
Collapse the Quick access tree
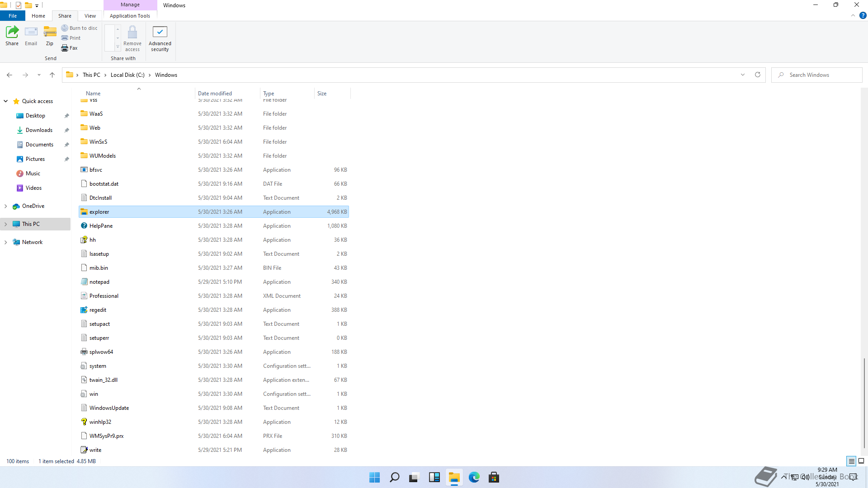pyautogui.click(x=5, y=101)
